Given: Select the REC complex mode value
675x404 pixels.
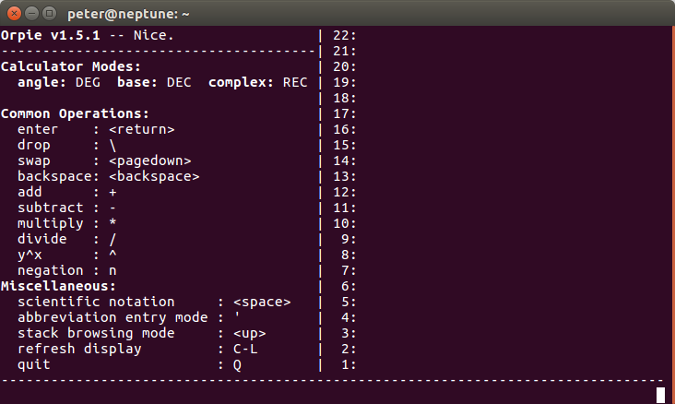Looking at the screenshot, I should [294, 82].
